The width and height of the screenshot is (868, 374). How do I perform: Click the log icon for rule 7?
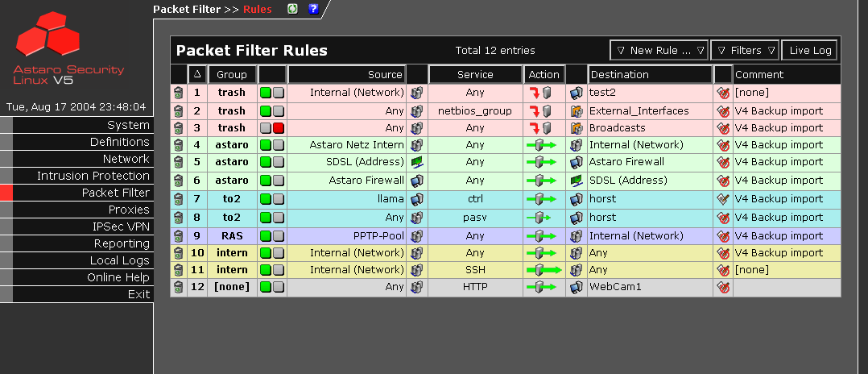(x=722, y=199)
